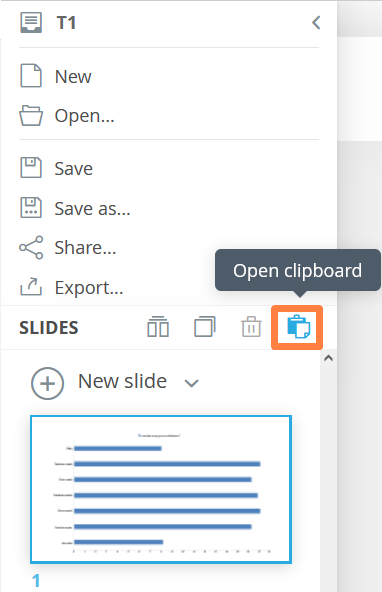Click the slide layout columns icon

(x=158, y=327)
